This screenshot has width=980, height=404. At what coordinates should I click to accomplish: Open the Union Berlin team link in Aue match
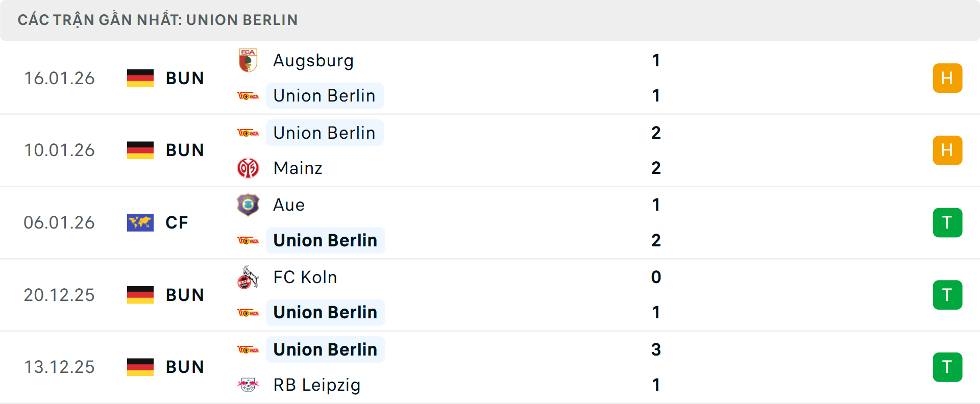(325, 240)
